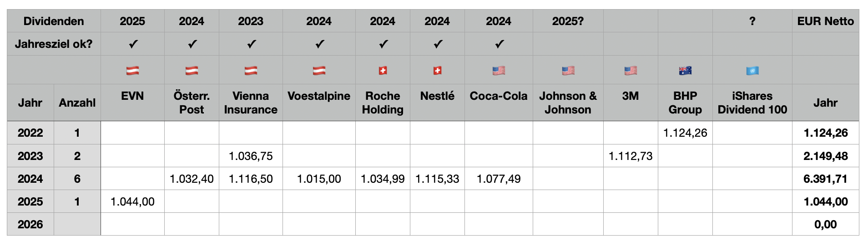Click the Austrian flag above Voestalpine
This screenshot has width=868, height=247.
coord(319,71)
